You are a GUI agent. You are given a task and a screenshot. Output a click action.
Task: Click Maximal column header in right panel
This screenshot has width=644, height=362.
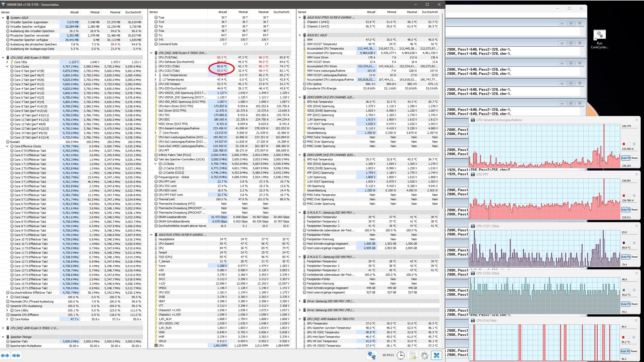(408, 12)
